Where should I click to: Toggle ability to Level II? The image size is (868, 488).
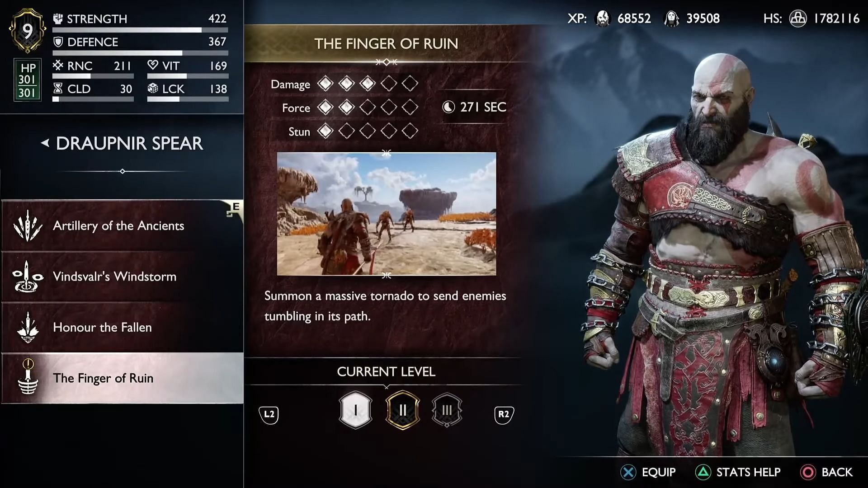click(x=402, y=410)
